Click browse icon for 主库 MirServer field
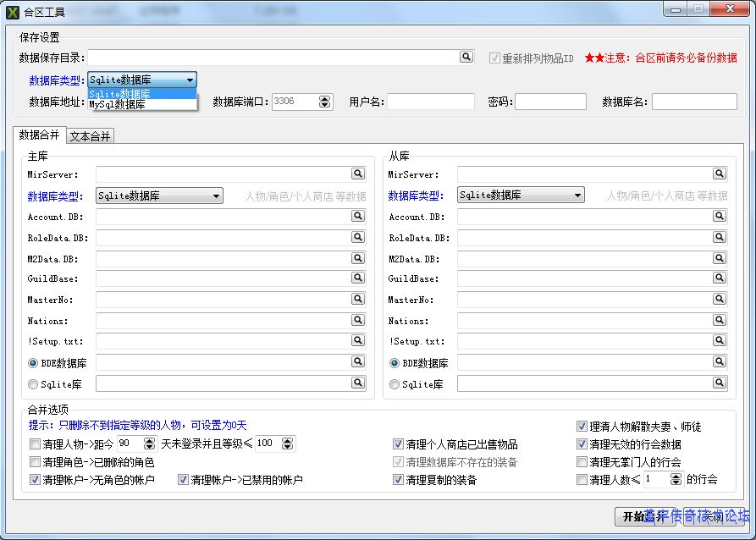Viewport: 756px width, 540px height. (358, 174)
